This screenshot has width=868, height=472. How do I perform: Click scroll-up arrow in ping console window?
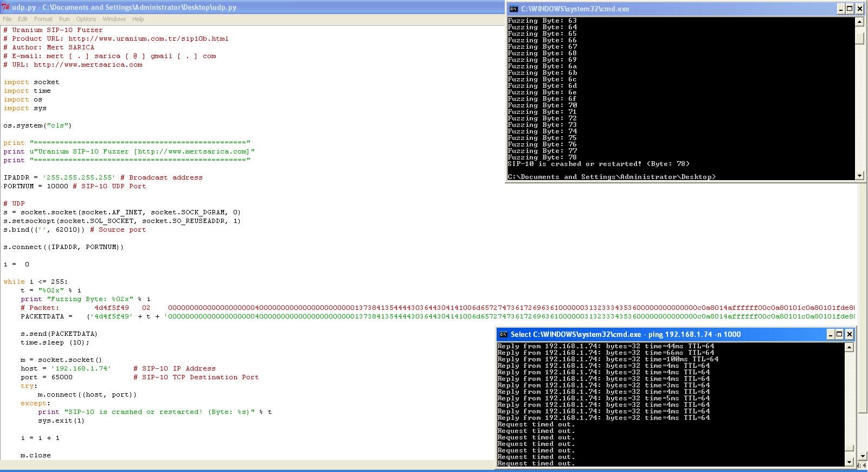(x=849, y=347)
